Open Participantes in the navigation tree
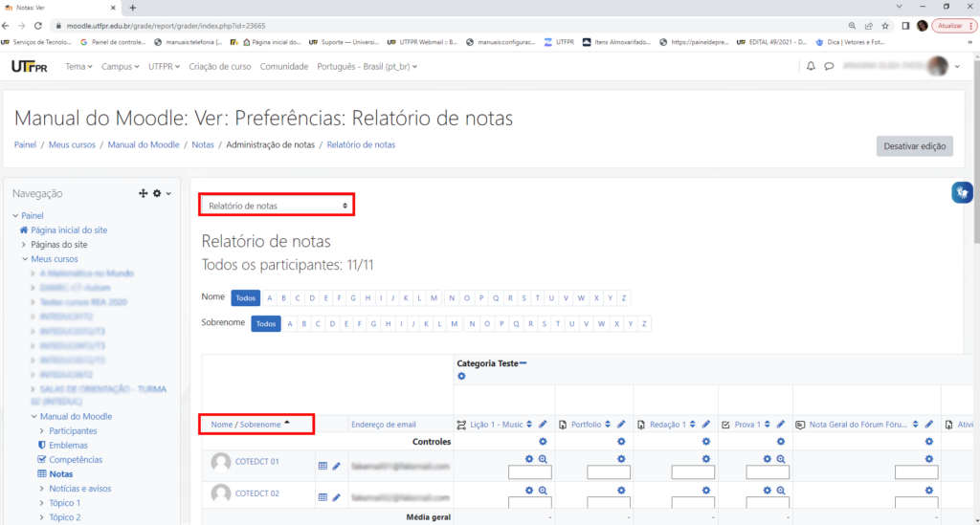This screenshot has height=525, width=980. coord(73,430)
